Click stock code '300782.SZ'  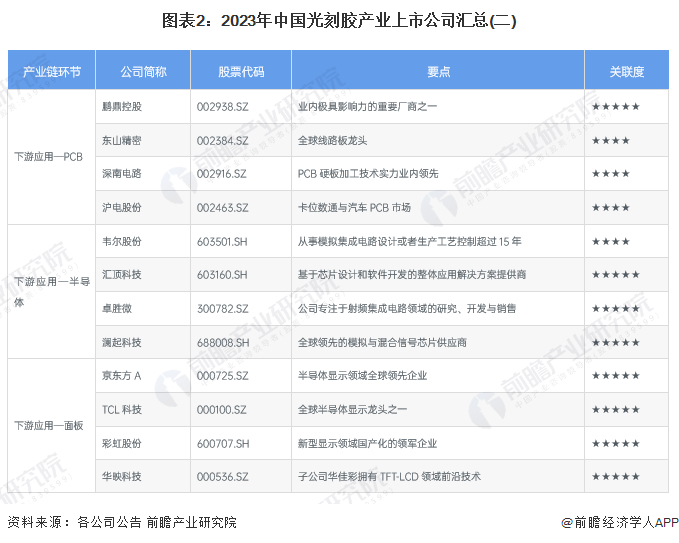click(x=223, y=308)
